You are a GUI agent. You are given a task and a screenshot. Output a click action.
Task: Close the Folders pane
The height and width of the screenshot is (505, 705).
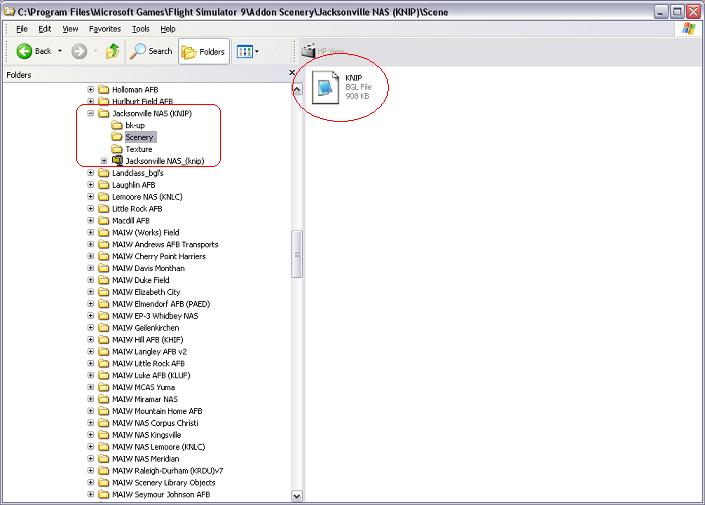pyautogui.click(x=292, y=72)
